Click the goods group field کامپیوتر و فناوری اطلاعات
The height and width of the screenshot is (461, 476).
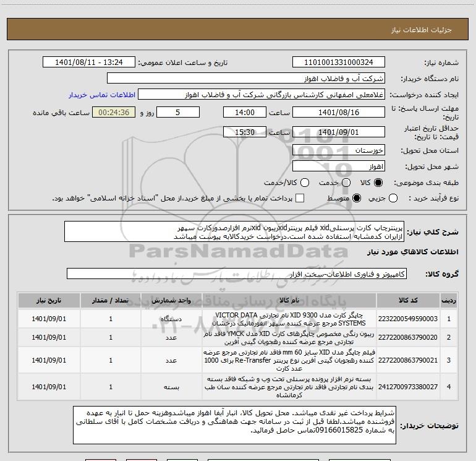[237, 274]
